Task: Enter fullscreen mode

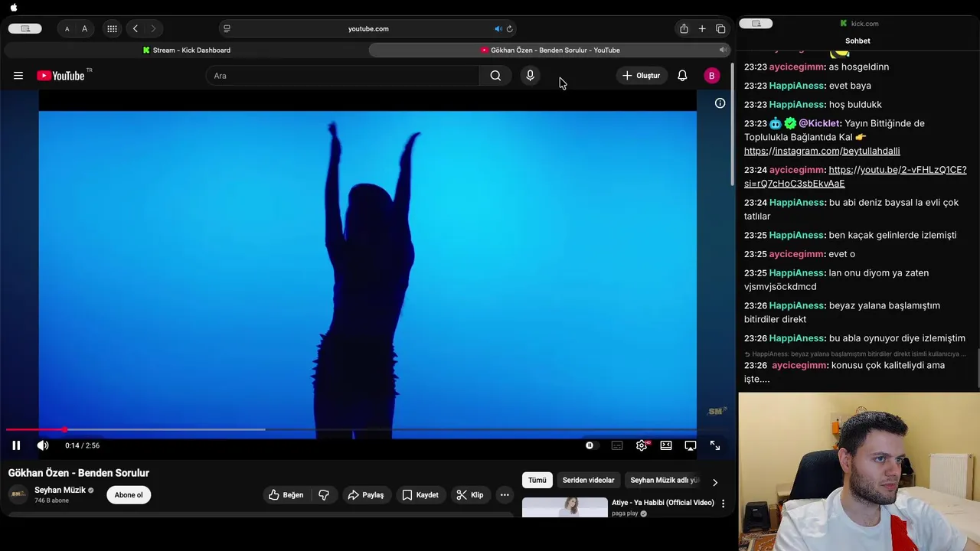Action: point(715,445)
